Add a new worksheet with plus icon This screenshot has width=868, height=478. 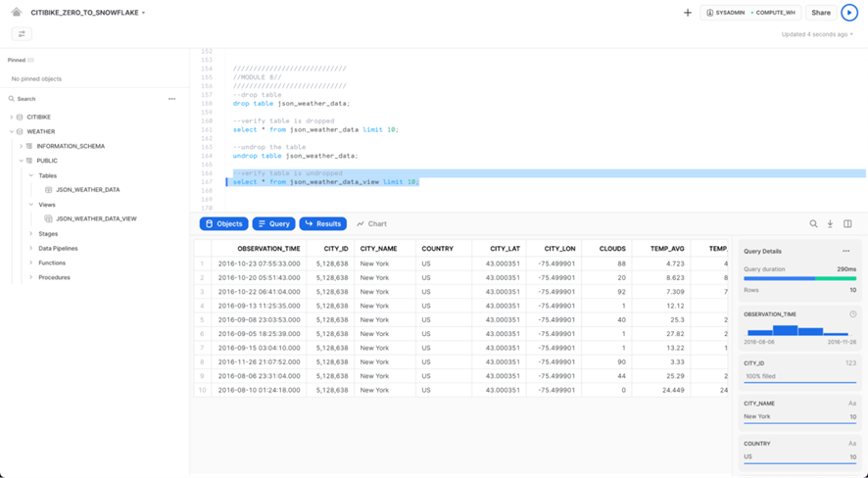click(x=688, y=13)
